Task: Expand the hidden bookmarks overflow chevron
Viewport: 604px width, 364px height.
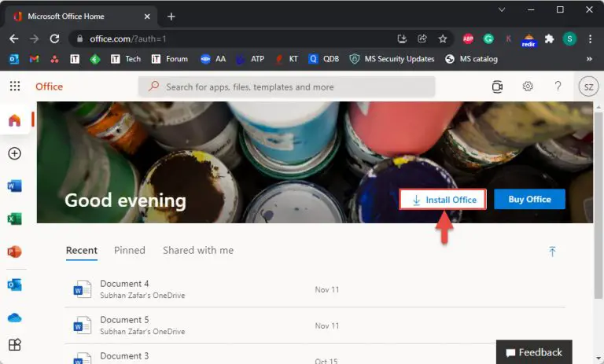Action: (x=589, y=59)
